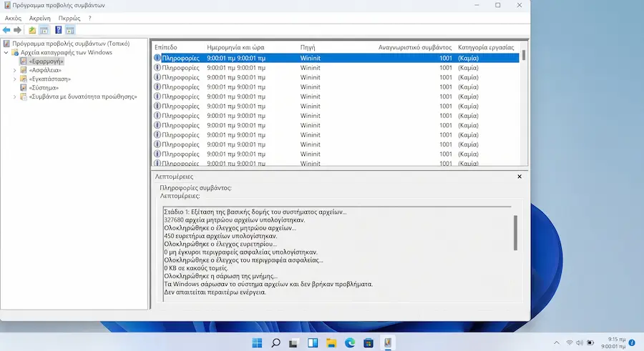This screenshot has height=351, width=644.
Task: Open Widgets from the taskbar
Action: [313, 343]
